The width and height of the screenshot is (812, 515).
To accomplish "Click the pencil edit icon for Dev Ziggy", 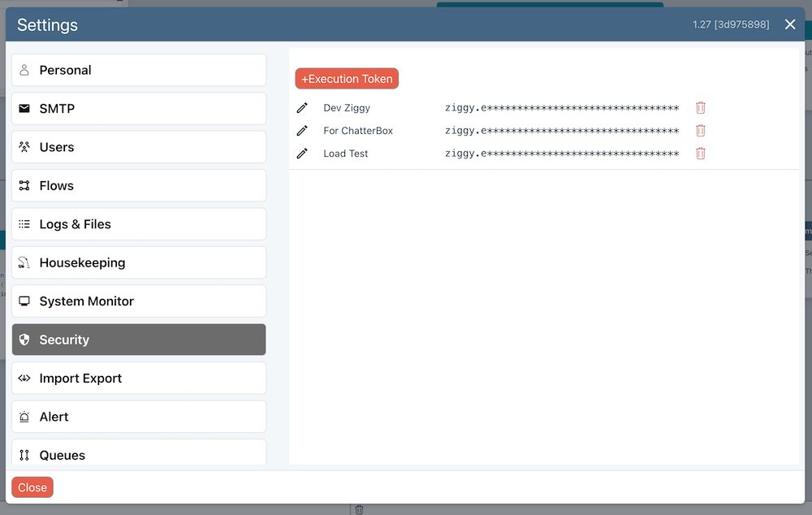I will (302, 108).
